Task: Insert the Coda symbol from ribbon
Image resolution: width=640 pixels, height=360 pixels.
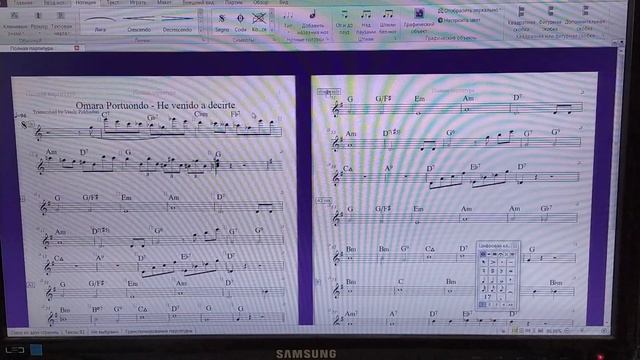Action: click(240, 22)
